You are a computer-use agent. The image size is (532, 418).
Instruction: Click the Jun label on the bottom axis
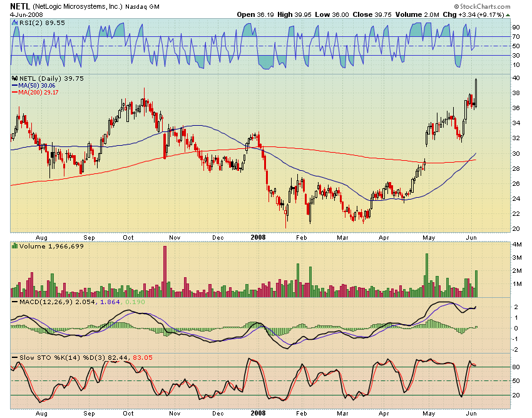tap(471, 413)
